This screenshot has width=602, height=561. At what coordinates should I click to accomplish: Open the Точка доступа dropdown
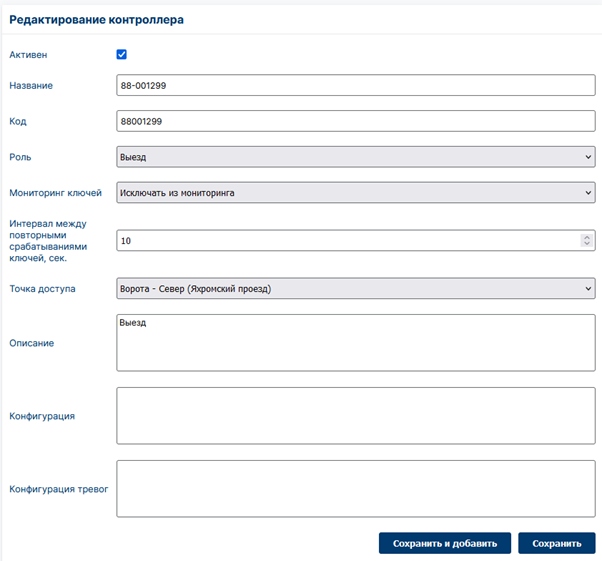click(x=356, y=288)
